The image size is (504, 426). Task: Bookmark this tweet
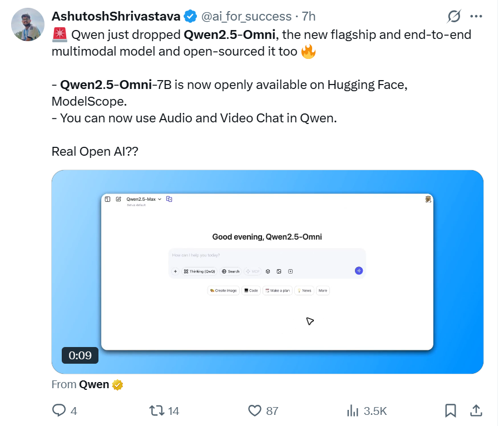tap(451, 410)
